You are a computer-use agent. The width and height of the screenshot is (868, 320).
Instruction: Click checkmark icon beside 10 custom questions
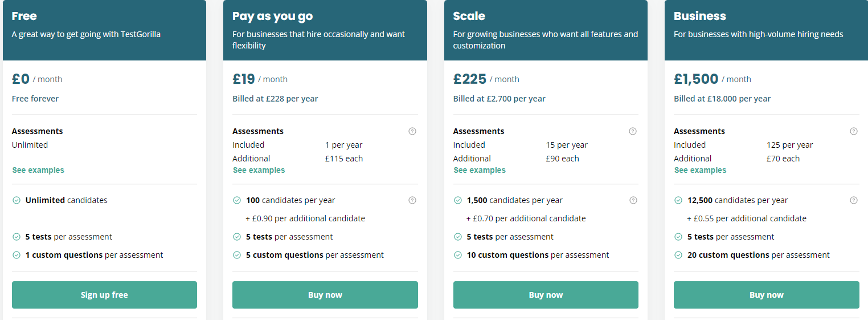(x=458, y=255)
